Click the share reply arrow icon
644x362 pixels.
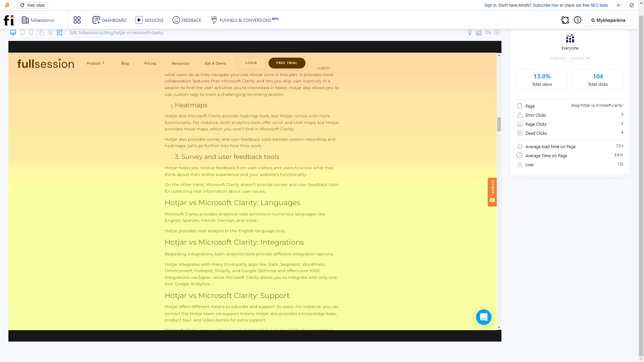point(488,33)
